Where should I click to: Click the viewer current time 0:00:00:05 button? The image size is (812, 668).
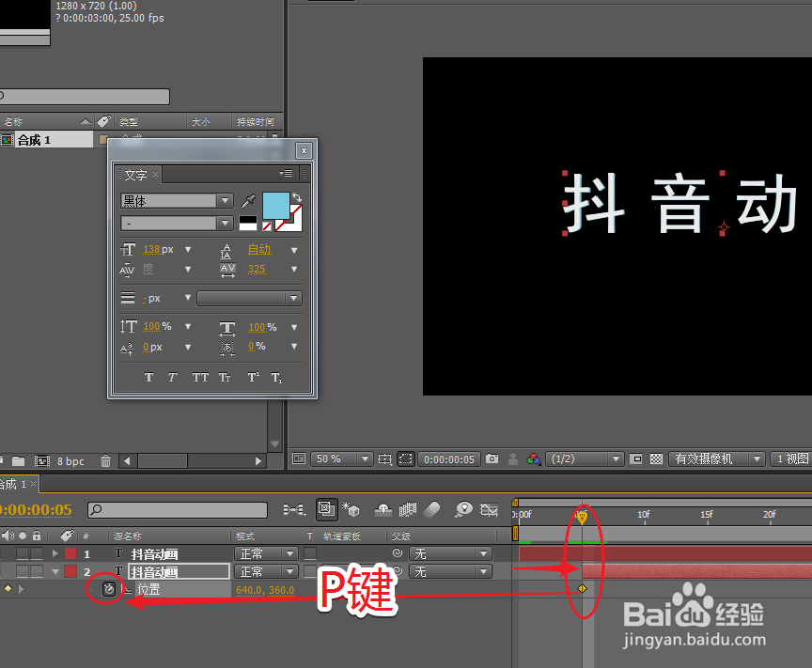[449, 458]
